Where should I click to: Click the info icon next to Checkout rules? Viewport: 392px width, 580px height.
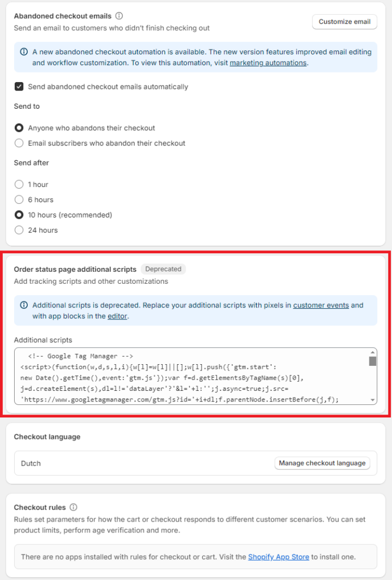pos(73,507)
